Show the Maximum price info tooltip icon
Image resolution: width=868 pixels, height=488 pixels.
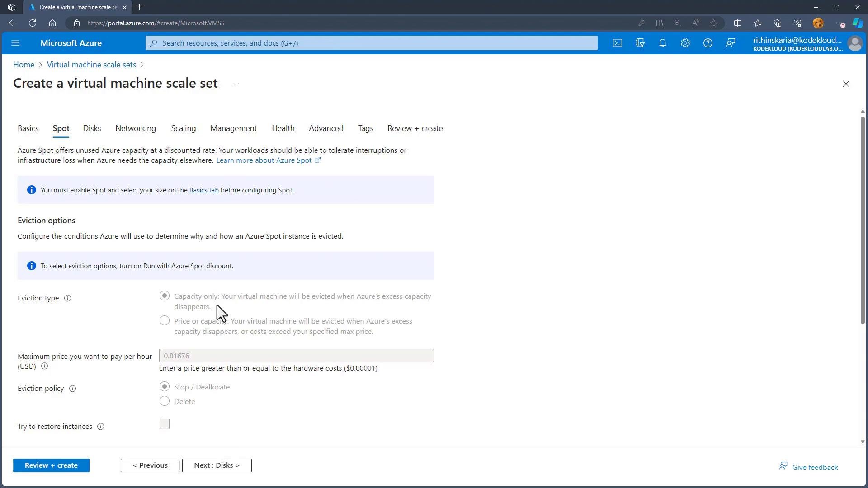[44, 366]
